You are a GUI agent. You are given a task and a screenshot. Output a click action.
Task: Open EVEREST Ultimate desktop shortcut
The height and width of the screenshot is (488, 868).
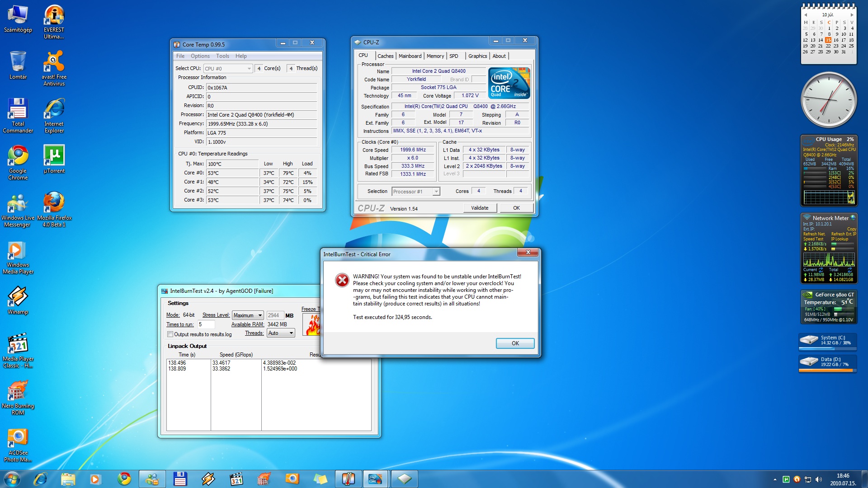point(54,22)
